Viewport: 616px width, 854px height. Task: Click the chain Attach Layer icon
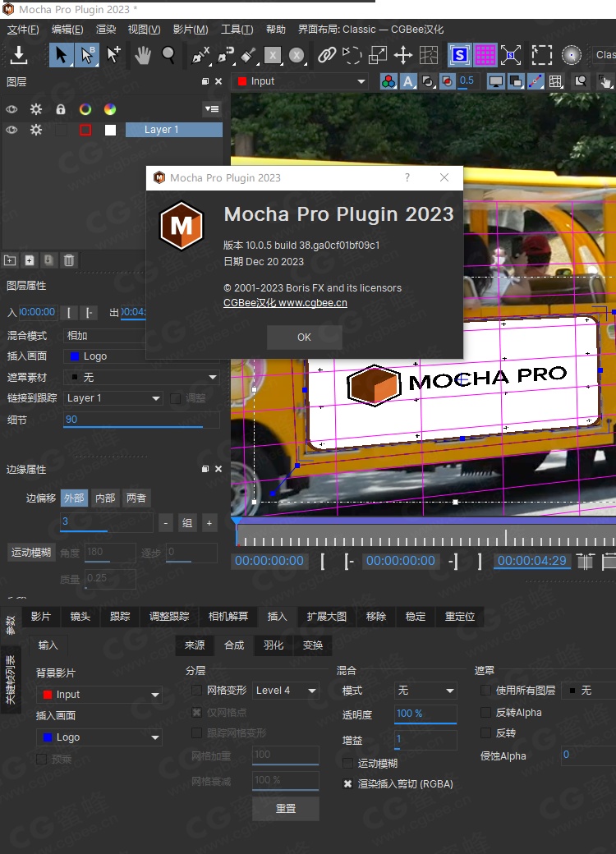[x=327, y=55]
